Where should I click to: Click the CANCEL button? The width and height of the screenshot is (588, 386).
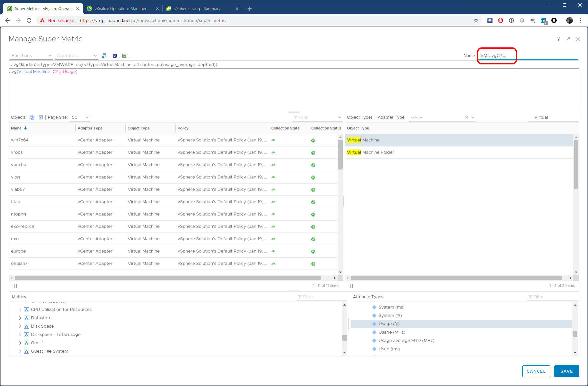[x=536, y=371]
